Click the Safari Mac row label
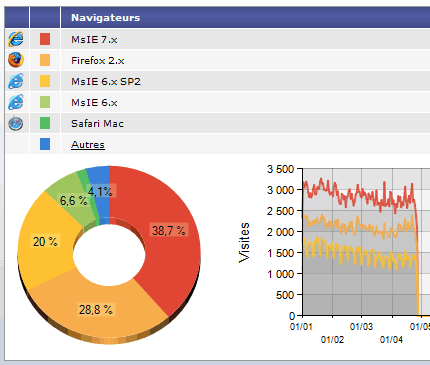The width and height of the screenshot is (430, 365). pyautogui.click(x=97, y=124)
